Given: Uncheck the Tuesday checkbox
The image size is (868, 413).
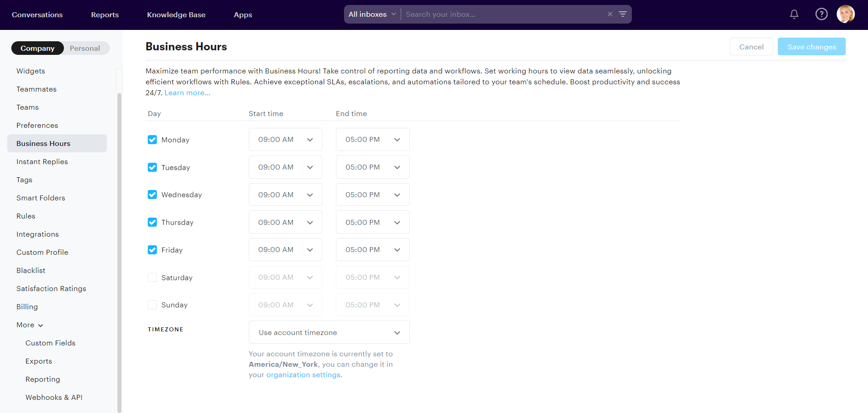Looking at the screenshot, I should pos(152,167).
